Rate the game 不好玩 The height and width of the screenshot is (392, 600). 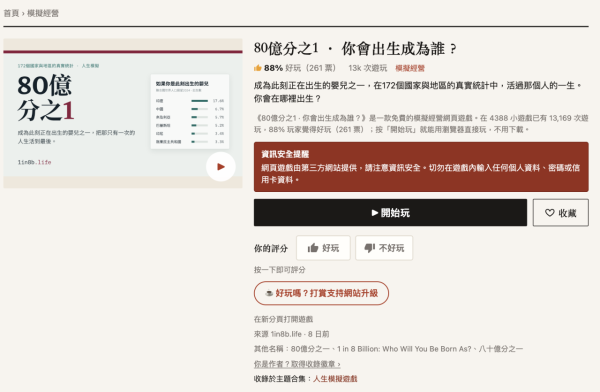click(x=384, y=248)
